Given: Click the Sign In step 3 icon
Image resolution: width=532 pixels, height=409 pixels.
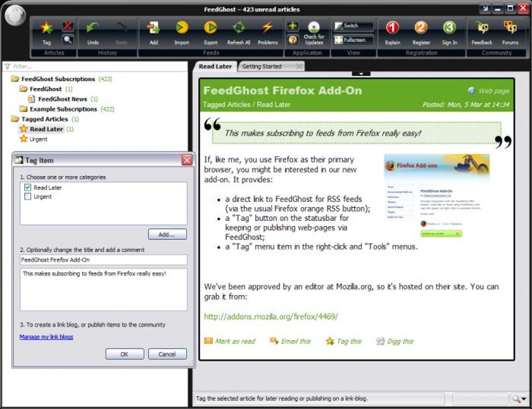Looking at the screenshot, I should pyautogui.click(x=449, y=28).
